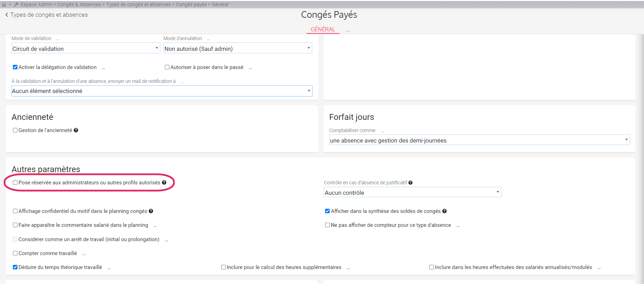Click ellipsis after Inclure dans les heures effectuées
The height and width of the screenshot is (284, 644).
(x=599, y=268)
